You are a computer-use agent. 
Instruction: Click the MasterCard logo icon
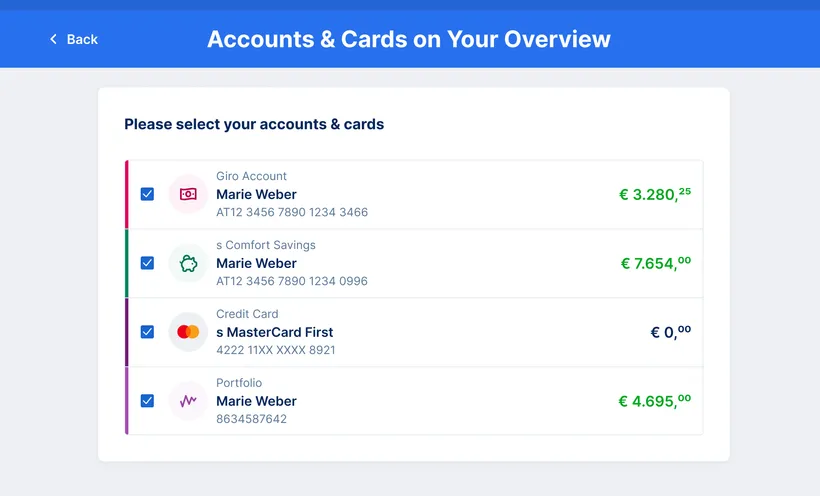pos(188,332)
